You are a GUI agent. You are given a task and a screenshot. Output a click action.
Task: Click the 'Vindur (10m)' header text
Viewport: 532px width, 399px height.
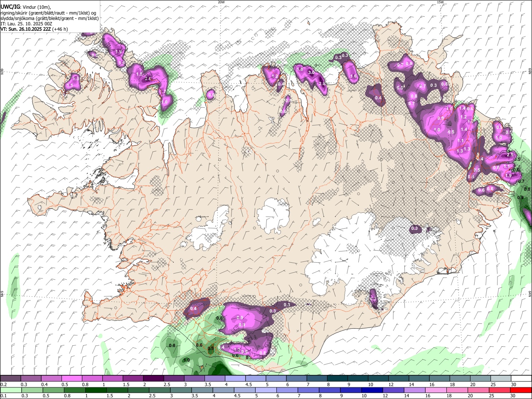[x=37, y=7]
